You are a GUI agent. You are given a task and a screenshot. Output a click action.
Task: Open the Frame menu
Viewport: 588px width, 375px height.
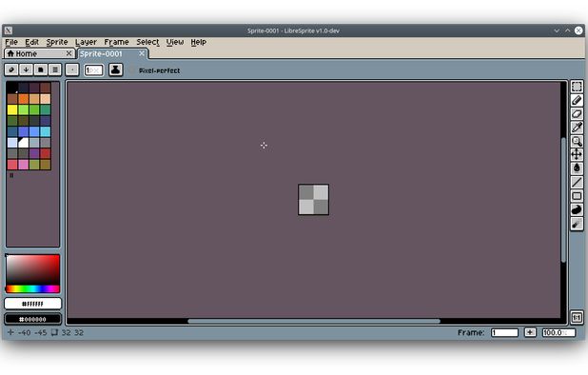[x=117, y=42]
